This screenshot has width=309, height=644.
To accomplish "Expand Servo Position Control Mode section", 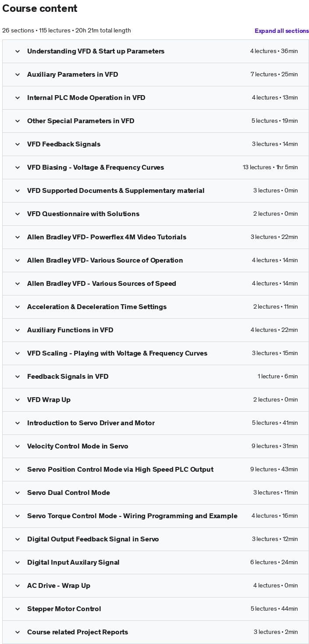I will [120, 470].
